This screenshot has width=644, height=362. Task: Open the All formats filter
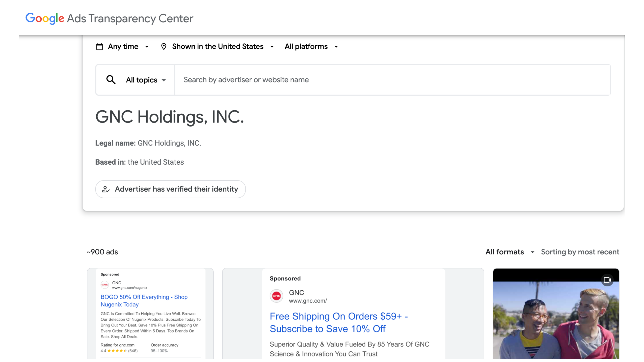coord(509,252)
